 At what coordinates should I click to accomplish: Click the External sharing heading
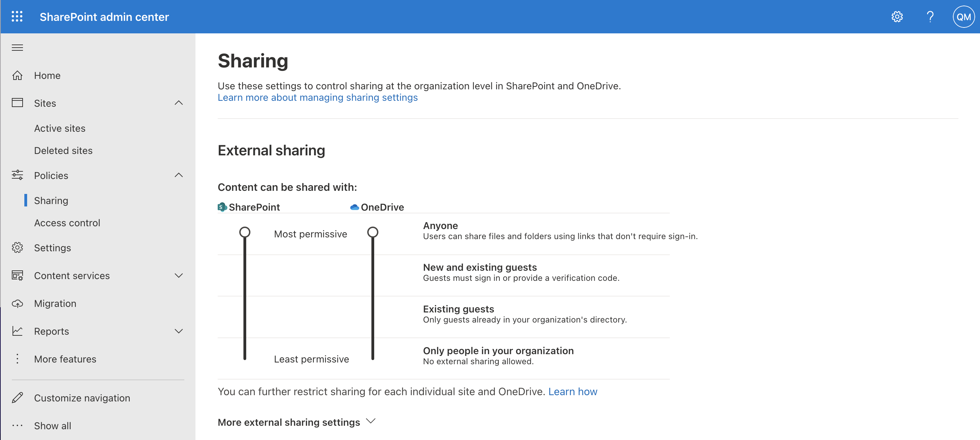(271, 150)
